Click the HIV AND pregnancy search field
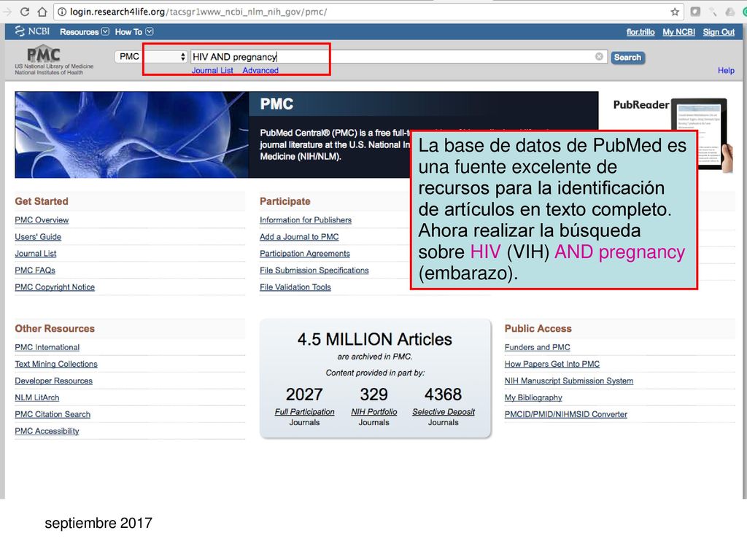The image size is (747, 560). pyautogui.click(x=398, y=57)
